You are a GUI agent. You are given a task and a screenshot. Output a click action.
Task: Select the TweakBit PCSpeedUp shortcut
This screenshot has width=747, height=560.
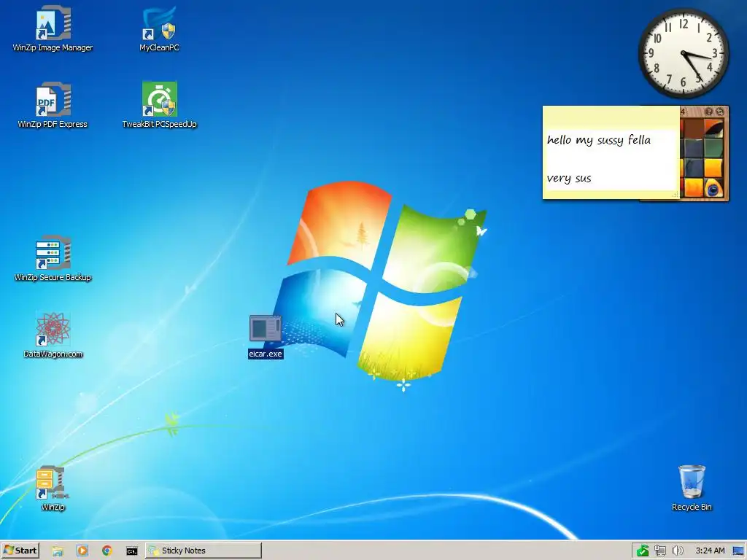tap(159, 105)
